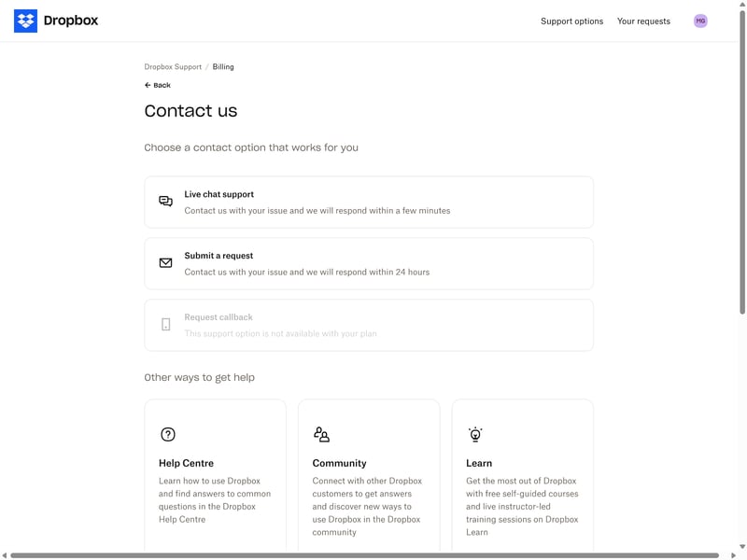Open the Learn card title
This screenshot has height=560, width=747.
click(x=479, y=463)
